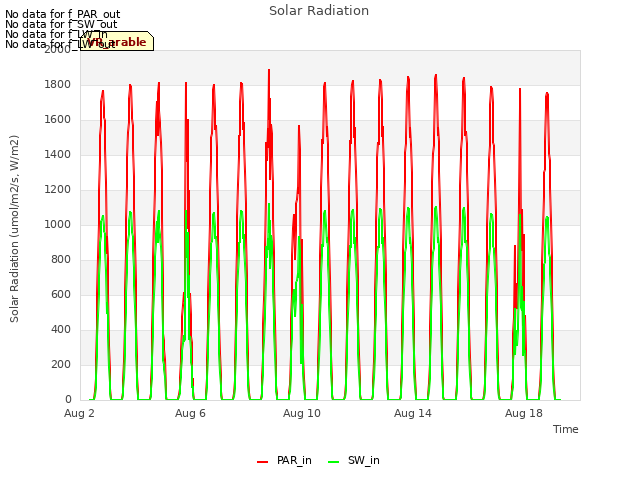Click the 0 y-axis tick label
The image size is (640, 480).
pos(68,399)
